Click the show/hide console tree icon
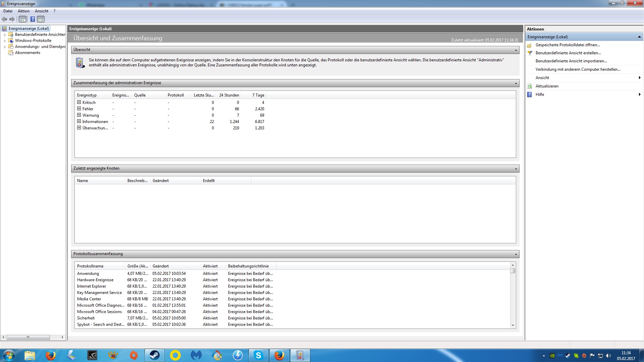 [x=22, y=19]
